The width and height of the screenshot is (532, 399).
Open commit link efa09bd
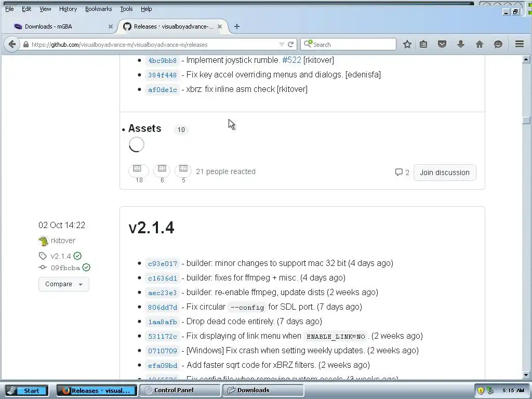(162, 365)
